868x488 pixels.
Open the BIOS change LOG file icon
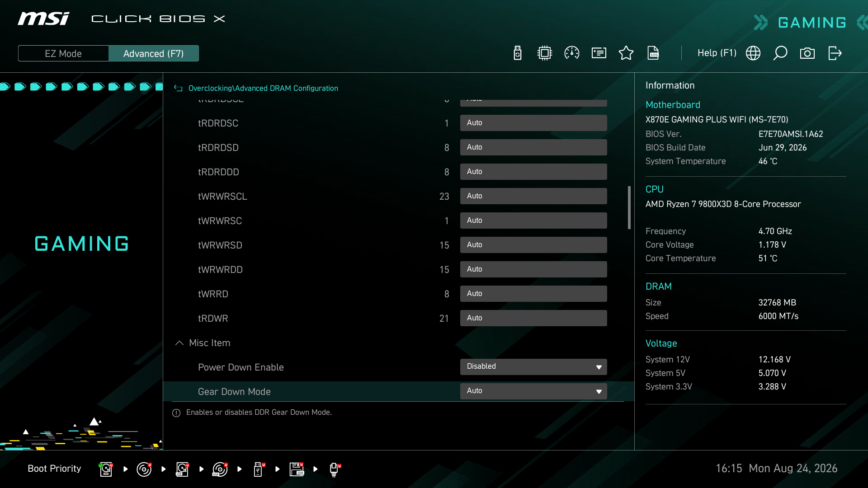653,53
